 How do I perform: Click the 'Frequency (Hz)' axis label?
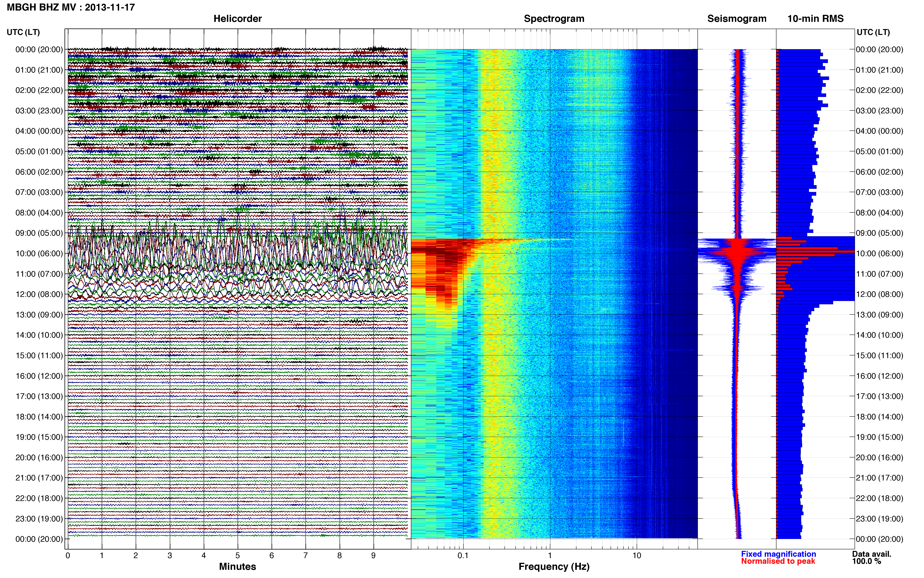click(x=554, y=566)
